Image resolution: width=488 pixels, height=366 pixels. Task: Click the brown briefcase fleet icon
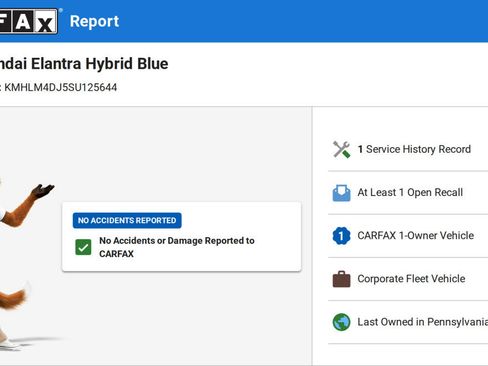(341, 279)
